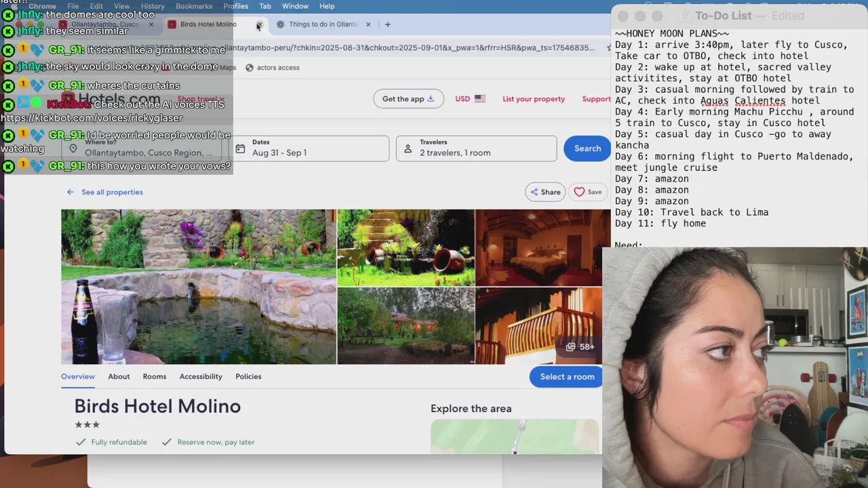Click the actors access bookmark icon
The width and height of the screenshot is (868, 488).
250,68
